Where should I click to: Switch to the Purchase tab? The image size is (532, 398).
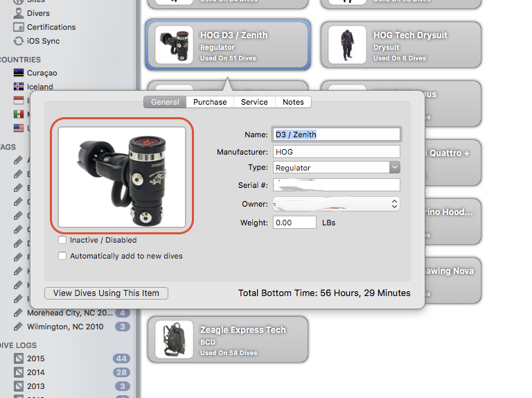click(210, 102)
